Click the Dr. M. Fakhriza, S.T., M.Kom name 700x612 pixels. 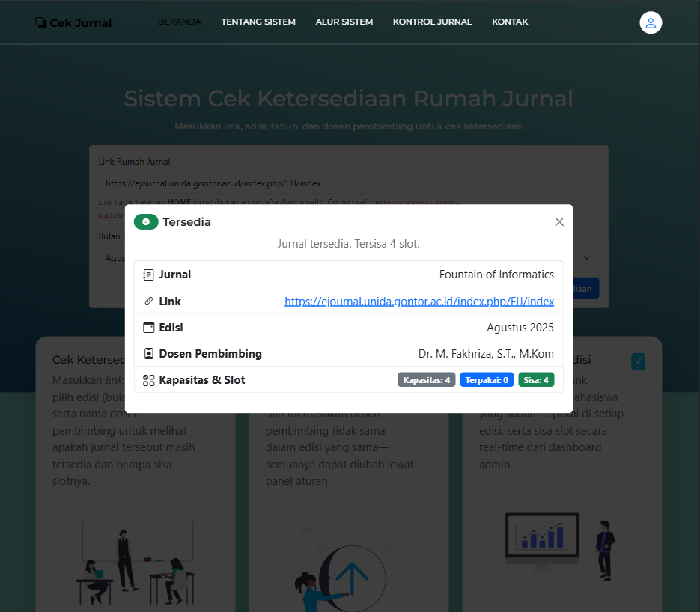[x=486, y=354]
